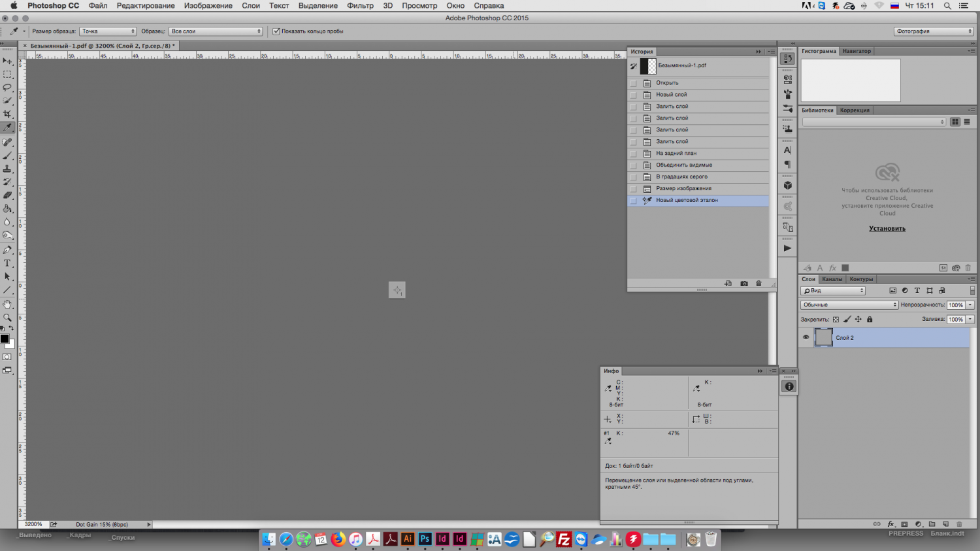Open the Файл menu

[98, 6]
